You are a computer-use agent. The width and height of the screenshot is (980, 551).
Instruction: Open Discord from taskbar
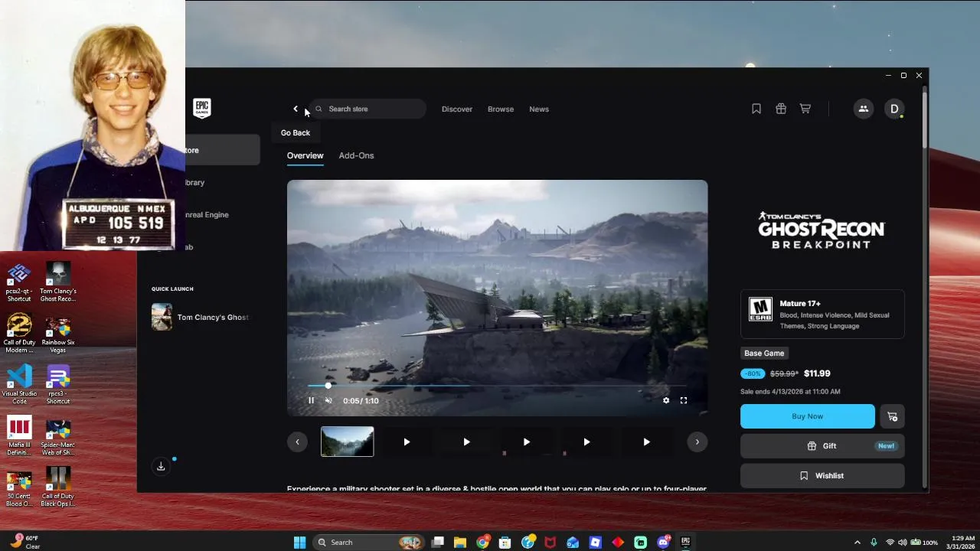[663, 543]
